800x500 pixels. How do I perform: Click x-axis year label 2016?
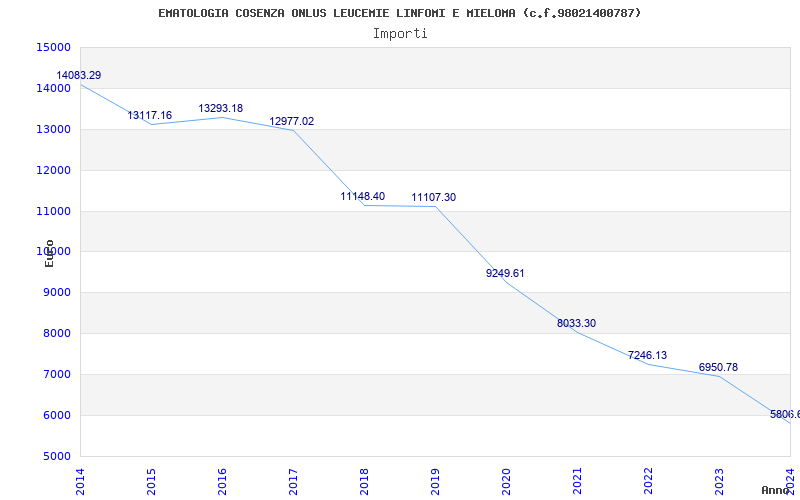coord(222,481)
